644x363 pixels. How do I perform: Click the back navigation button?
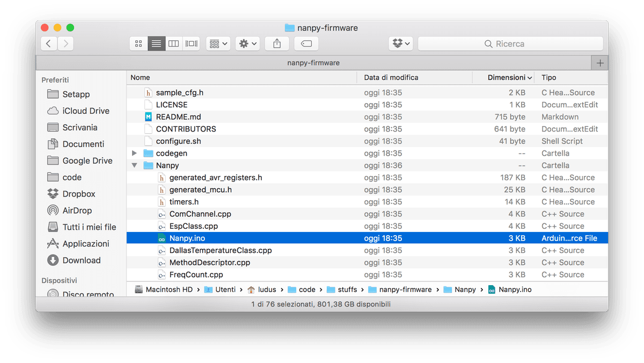coord(48,43)
